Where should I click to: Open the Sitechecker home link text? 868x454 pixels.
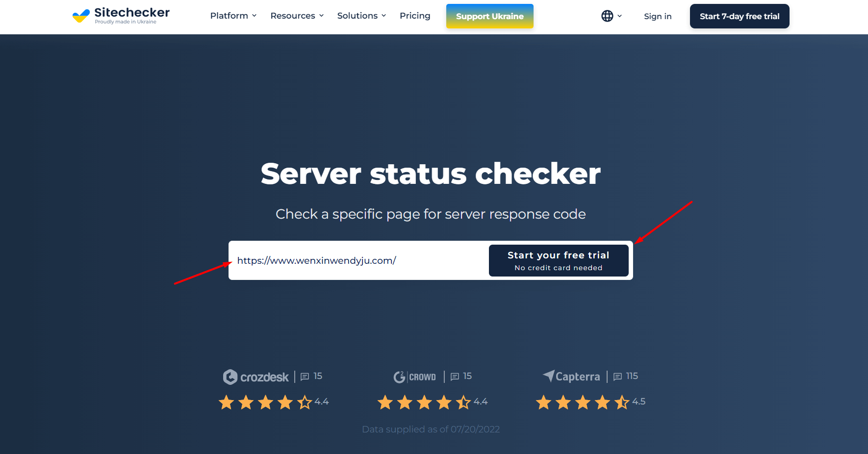coord(132,12)
